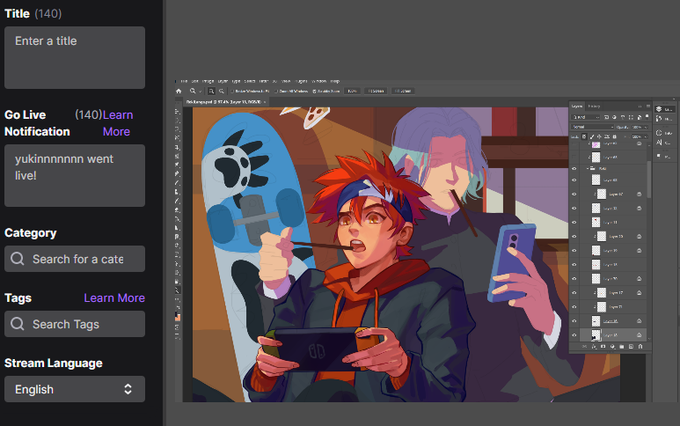Select the Move tool in Photoshop toolbar

(x=177, y=111)
